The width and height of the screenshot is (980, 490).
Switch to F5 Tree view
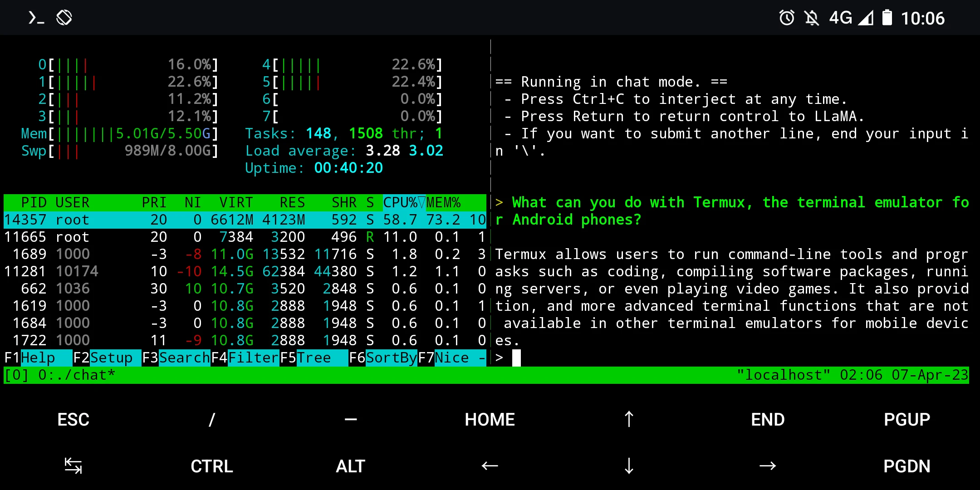(x=313, y=358)
